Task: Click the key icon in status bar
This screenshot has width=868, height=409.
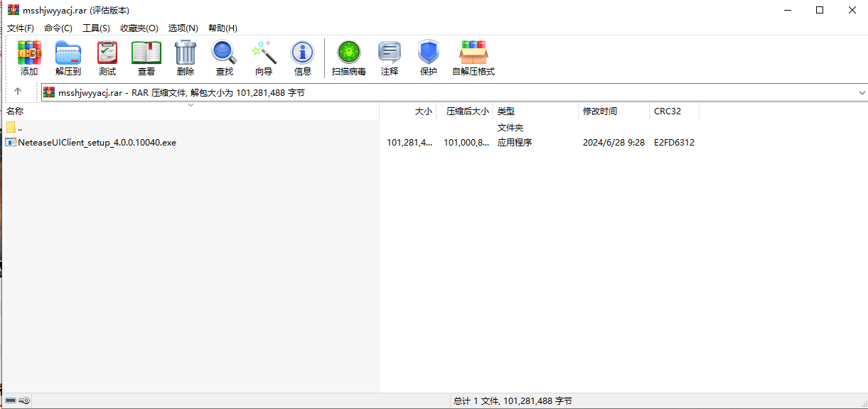Action: (x=24, y=401)
